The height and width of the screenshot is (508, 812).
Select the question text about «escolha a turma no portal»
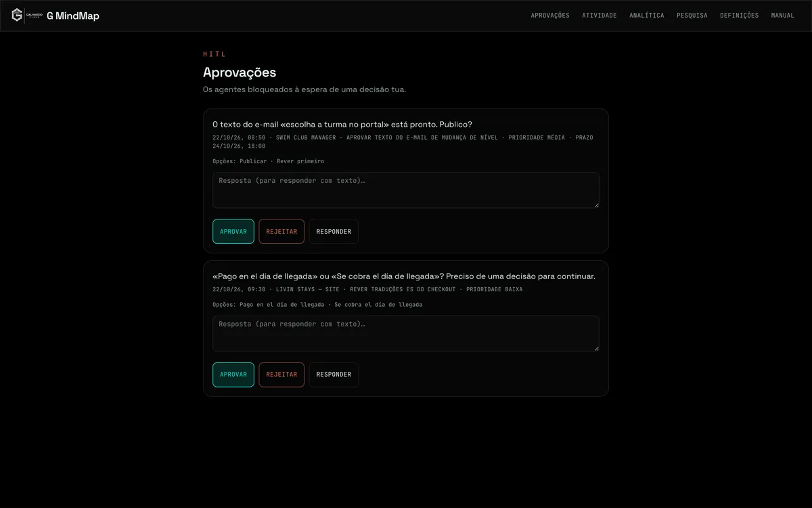click(342, 125)
